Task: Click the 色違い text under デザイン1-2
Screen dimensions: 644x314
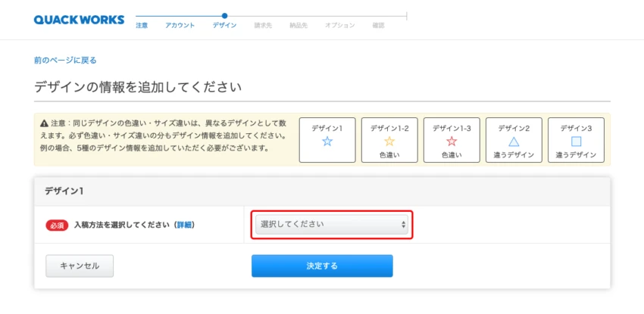Action: (389, 155)
